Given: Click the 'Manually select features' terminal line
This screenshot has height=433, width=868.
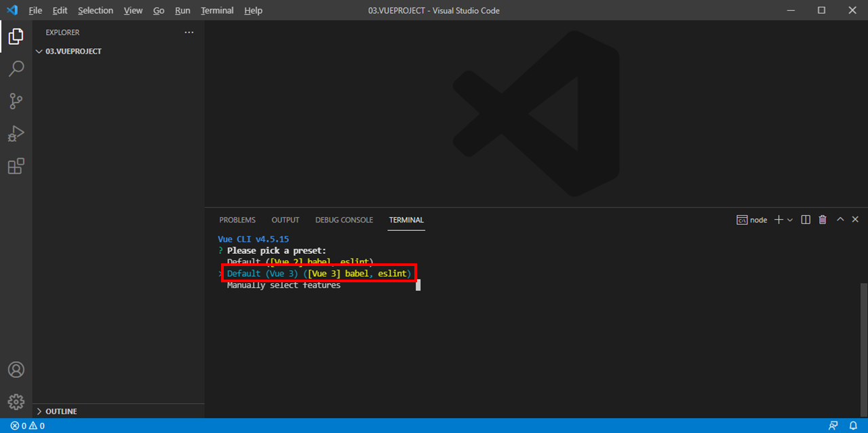Looking at the screenshot, I should click(283, 285).
